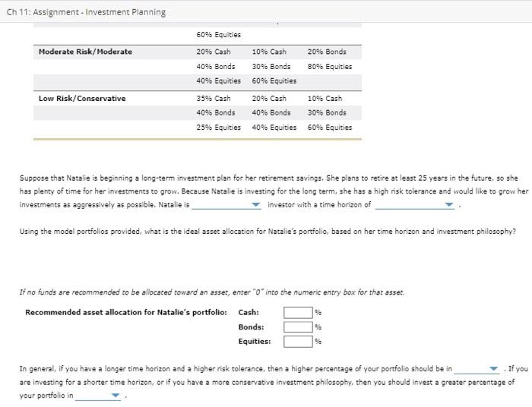Click the "20% Bonds" table cell

click(x=327, y=52)
